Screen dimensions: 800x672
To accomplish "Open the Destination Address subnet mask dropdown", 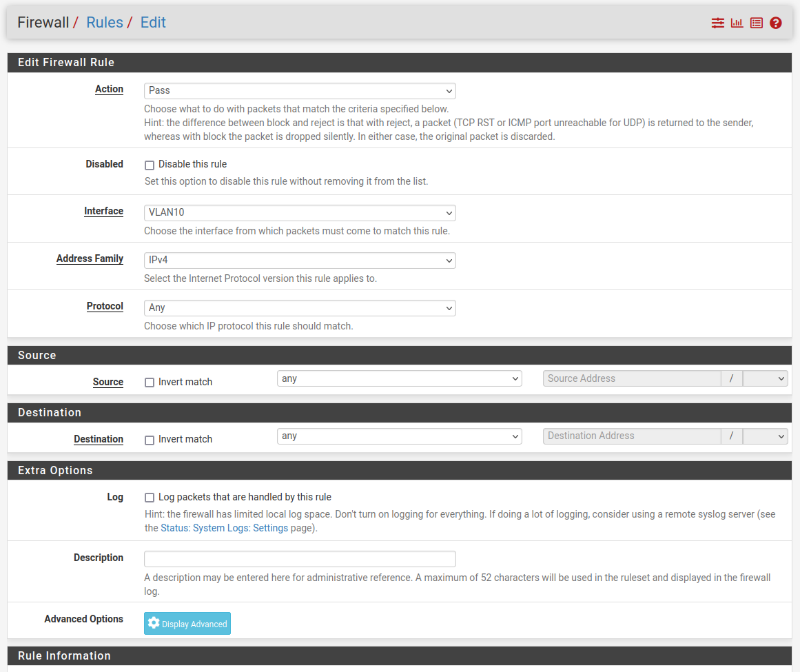I will click(766, 436).
